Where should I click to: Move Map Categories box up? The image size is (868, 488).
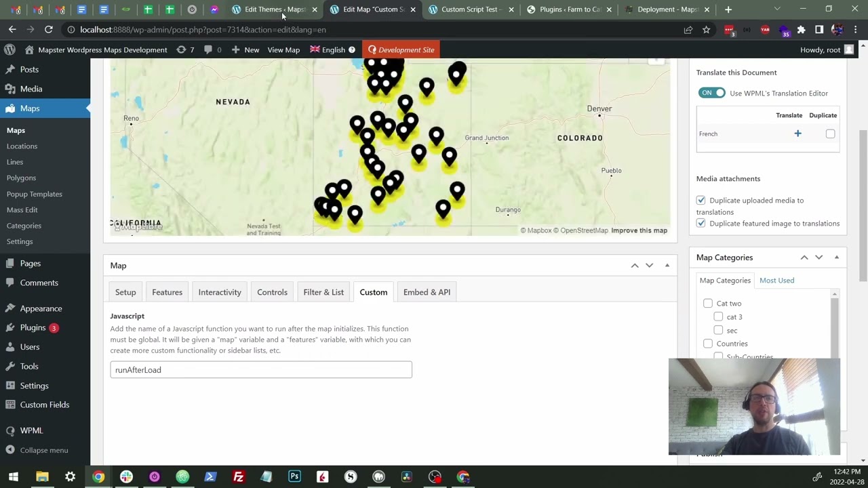(x=804, y=258)
